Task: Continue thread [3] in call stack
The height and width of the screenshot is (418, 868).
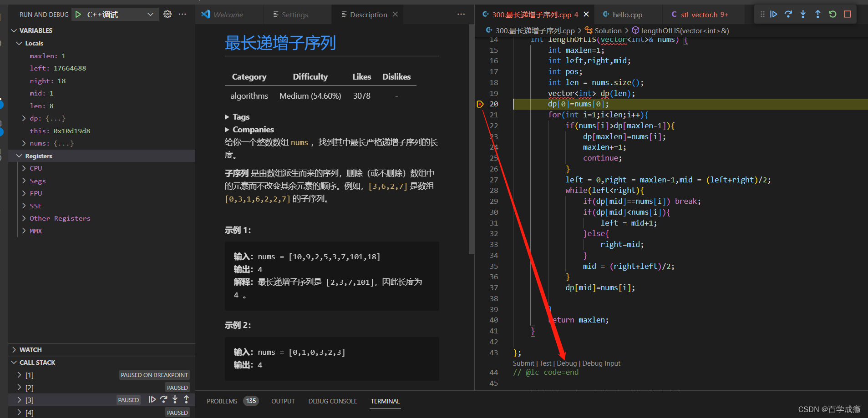Action: tap(152, 400)
